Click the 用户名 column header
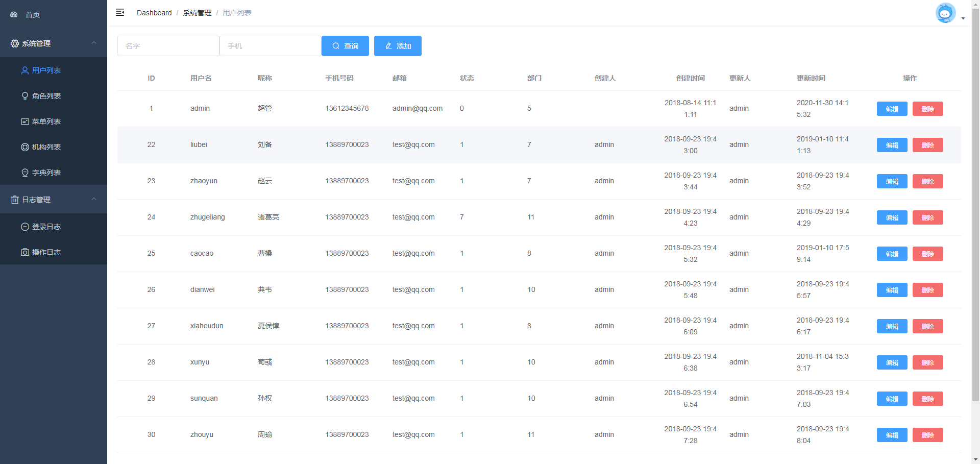The height and width of the screenshot is (464, 980). pyautogui.click(x=201, y=78)
